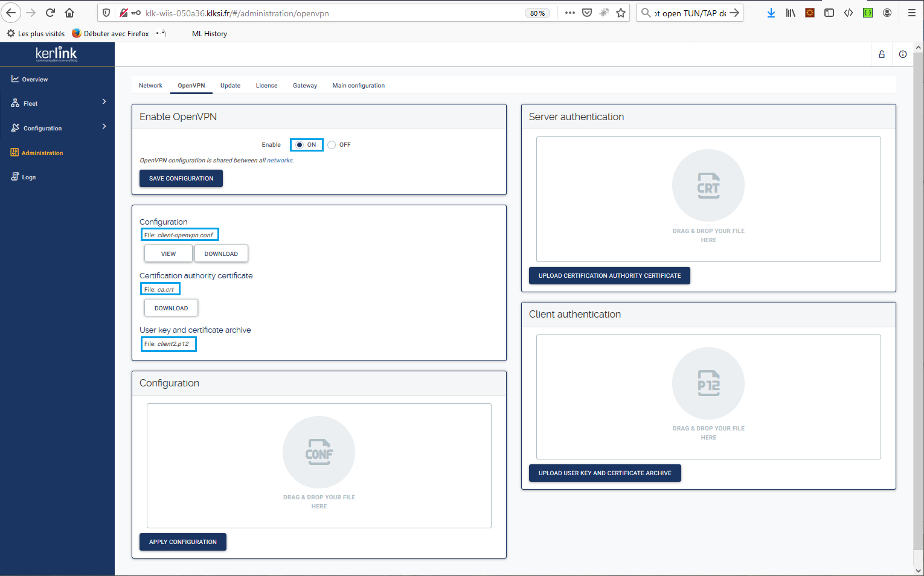
Task: Open the 80% zoom level indicator
Action: pos(537,13)
